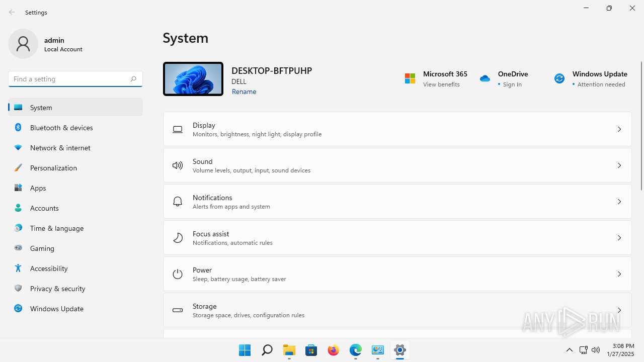This screenshot has width=644, height=362.
Task: Click the Control Panel taskbar icon
Action: 378,350
